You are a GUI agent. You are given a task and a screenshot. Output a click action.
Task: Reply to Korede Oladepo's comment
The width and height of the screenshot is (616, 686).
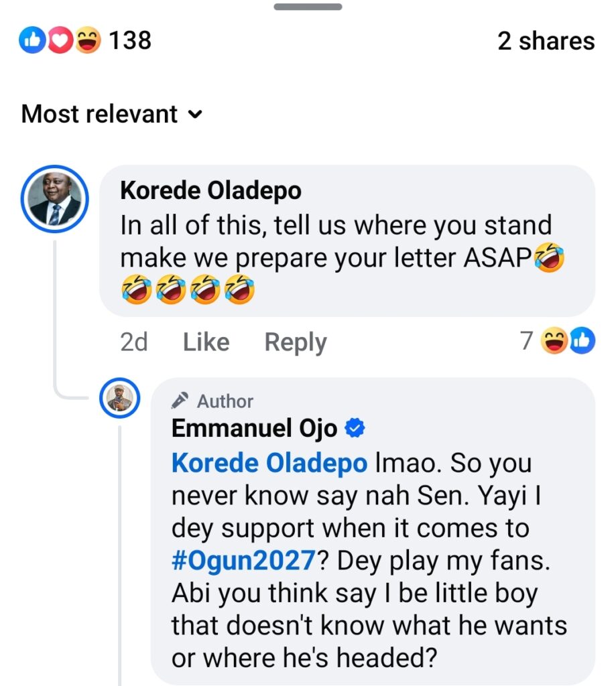click(x=295, y=342)
